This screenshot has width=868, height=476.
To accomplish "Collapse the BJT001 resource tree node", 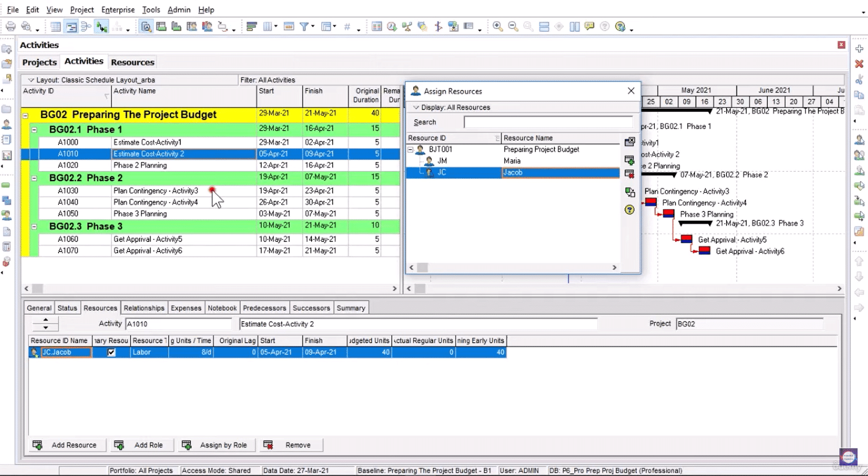I will pos(410,149).
